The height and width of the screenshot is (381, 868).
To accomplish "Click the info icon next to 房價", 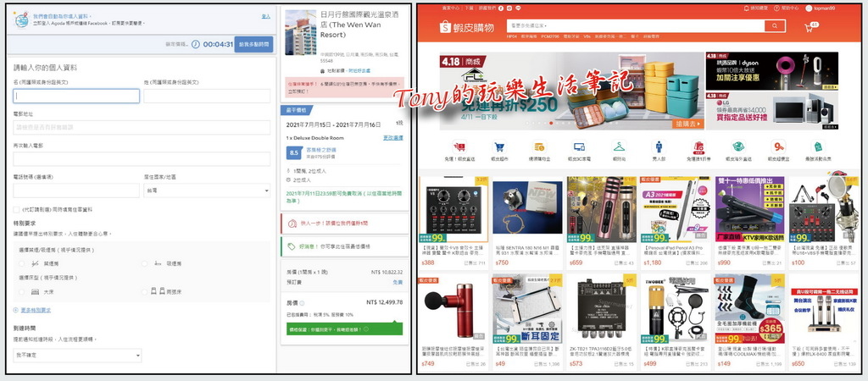I will click(x=302, y=303).
